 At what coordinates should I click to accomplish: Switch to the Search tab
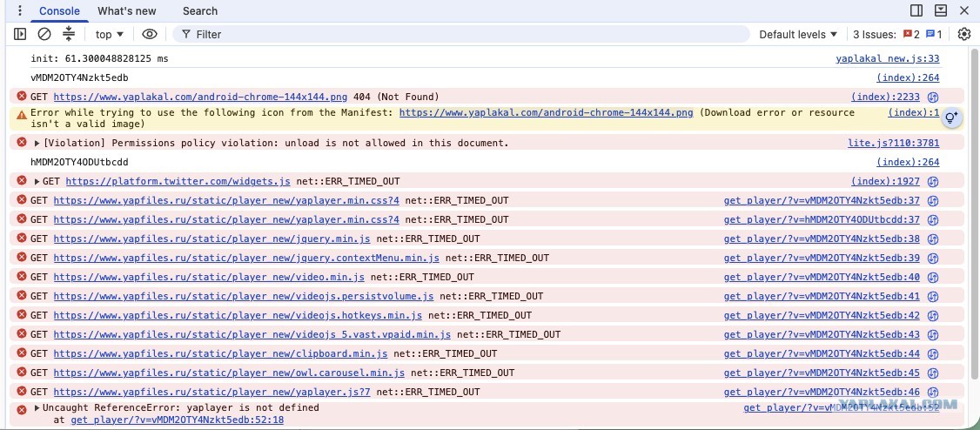coord(200,10)
